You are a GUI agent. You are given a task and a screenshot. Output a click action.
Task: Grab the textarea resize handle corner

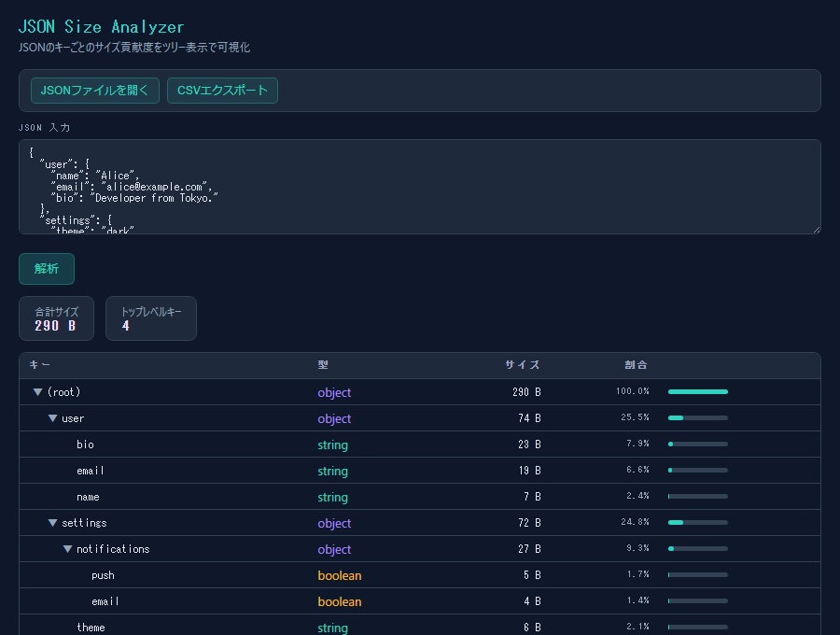816,230
